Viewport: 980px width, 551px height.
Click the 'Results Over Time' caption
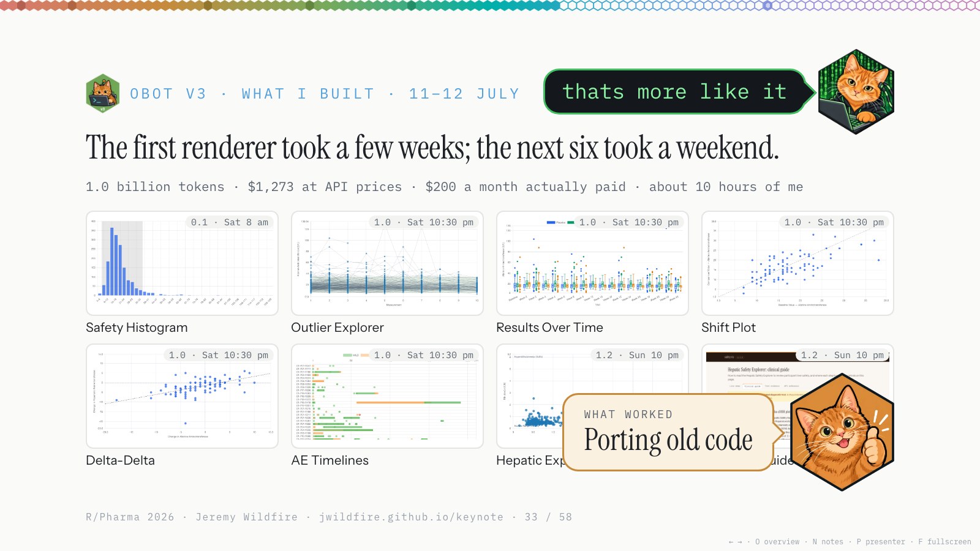[549, 328]
